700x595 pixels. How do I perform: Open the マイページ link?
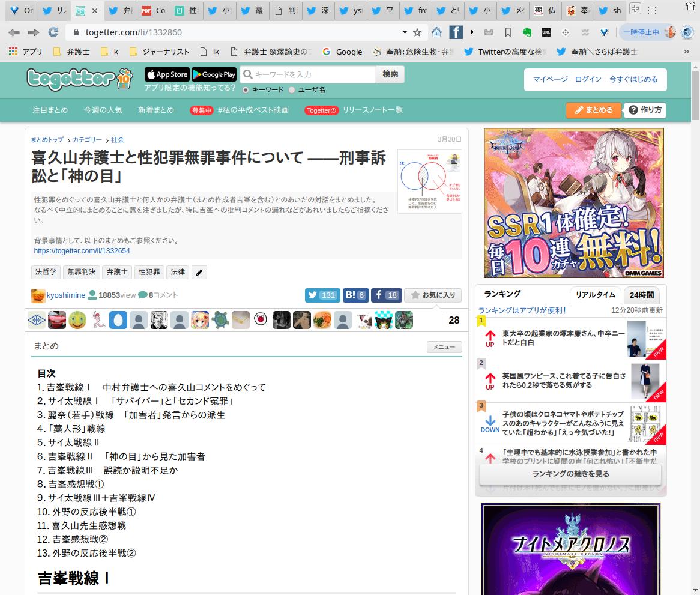tap(551, 79)
